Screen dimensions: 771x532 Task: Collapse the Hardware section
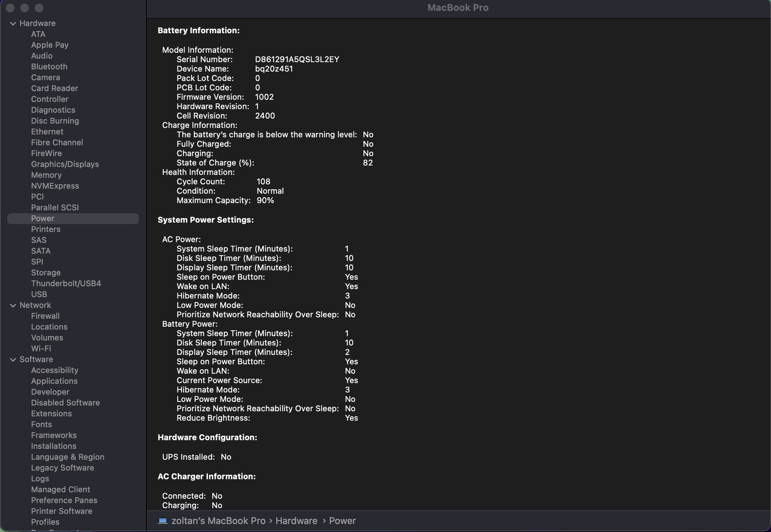click(13, 23)
